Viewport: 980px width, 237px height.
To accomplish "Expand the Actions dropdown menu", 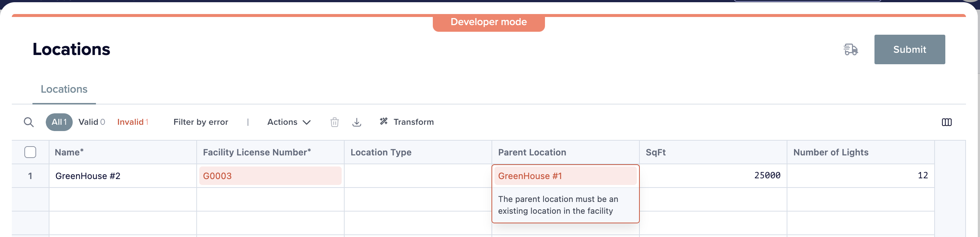I will click(289, 122).
